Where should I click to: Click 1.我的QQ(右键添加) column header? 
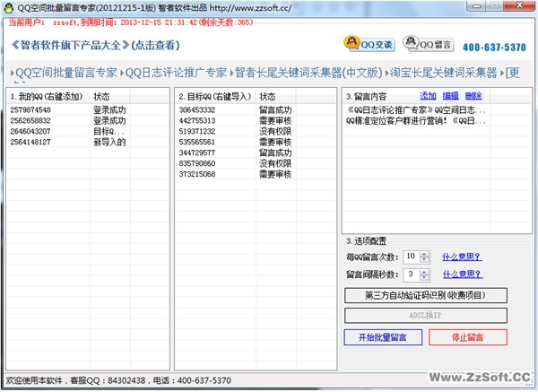tap(48, 97)
